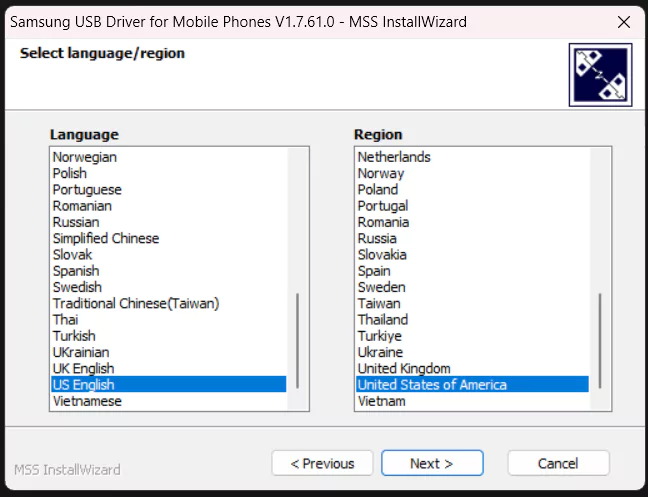The width and height of the screenshot is (648, 497).
Task: Click the Region list scrollbar thumb
Action: 600,341
